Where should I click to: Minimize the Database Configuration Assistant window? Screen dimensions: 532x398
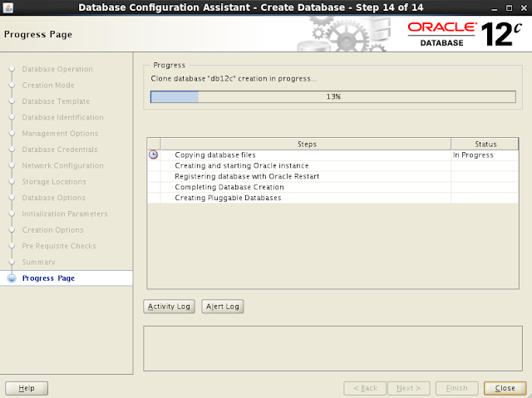[x=495, y=7]
